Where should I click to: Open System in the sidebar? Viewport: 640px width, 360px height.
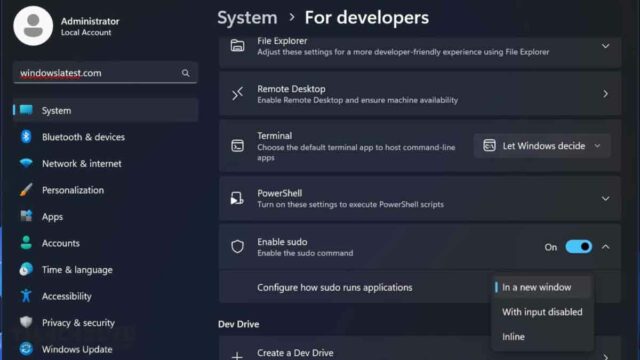tap(106, 110)
